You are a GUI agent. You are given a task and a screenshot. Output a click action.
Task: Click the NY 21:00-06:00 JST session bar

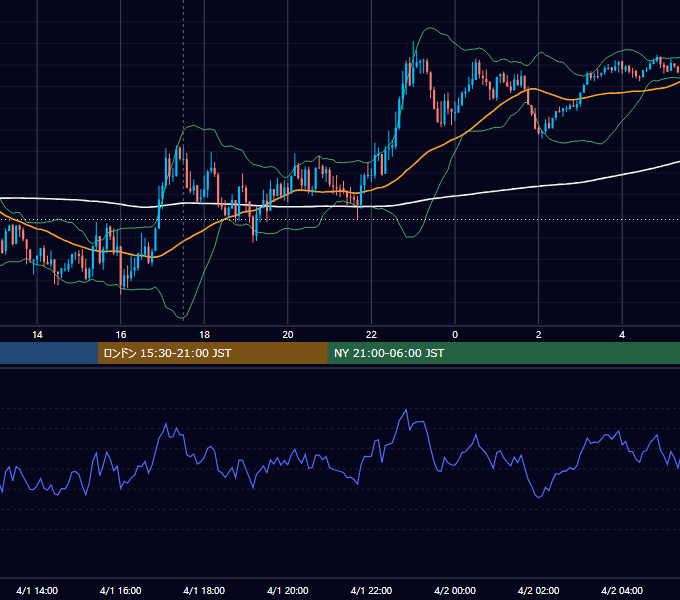[x=503, y=353]
